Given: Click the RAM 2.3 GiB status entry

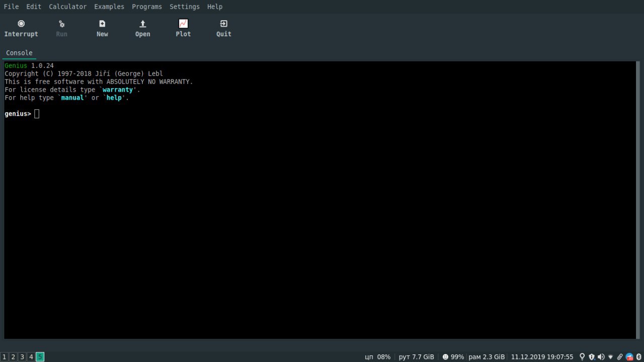Looking at the screenshot, I should tap(487, 357).
